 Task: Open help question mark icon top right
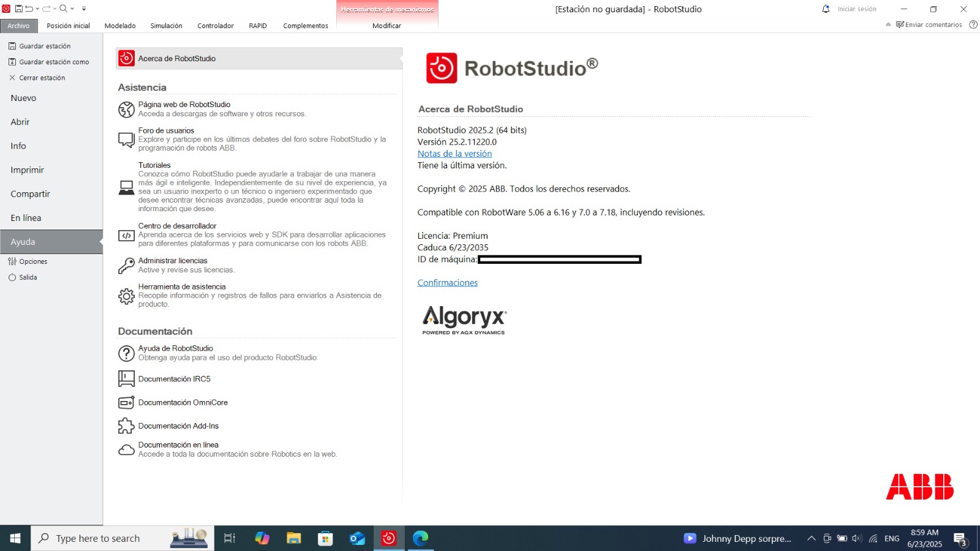[x=973, y=24]
